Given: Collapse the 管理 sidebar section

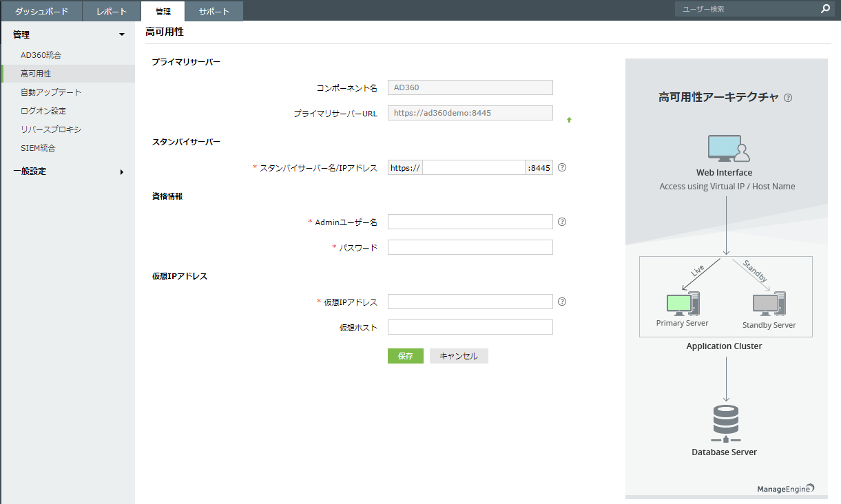Looking at the screenshot, I should click(122, 34).
